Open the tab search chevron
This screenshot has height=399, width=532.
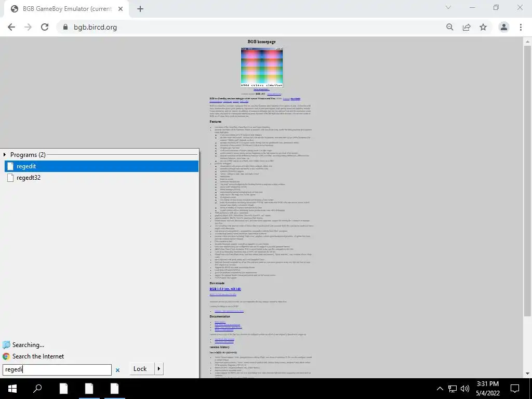click(x=448, y=7)
